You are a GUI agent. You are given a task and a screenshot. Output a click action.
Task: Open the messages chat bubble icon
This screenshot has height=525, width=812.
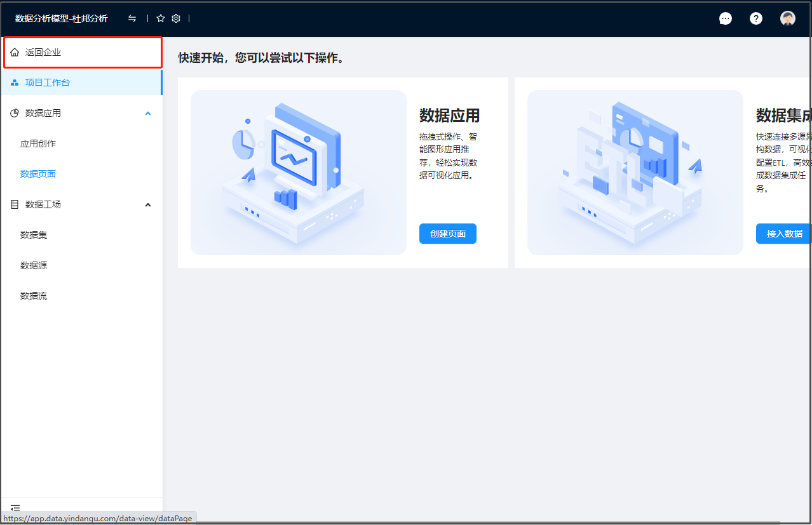click(725, 18)
